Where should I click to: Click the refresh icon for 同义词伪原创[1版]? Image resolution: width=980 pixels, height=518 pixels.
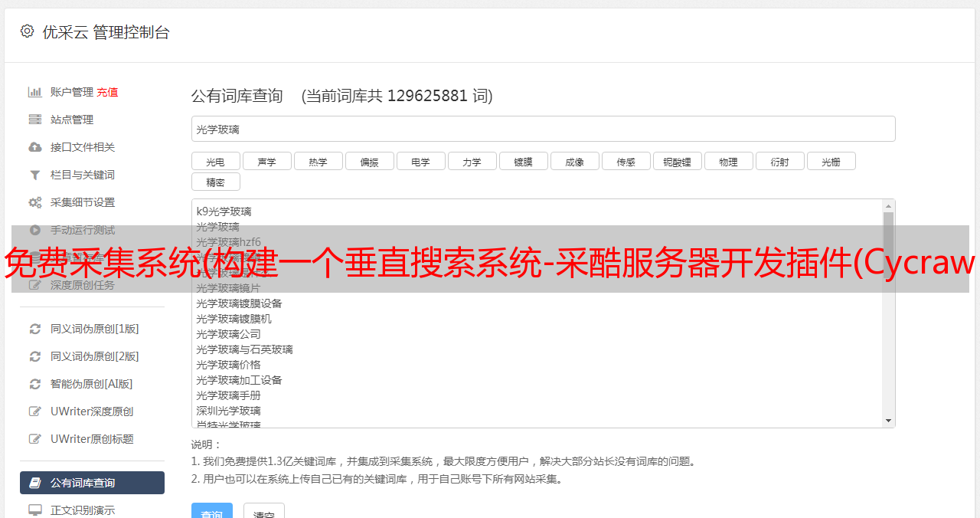tap(35, 329)
